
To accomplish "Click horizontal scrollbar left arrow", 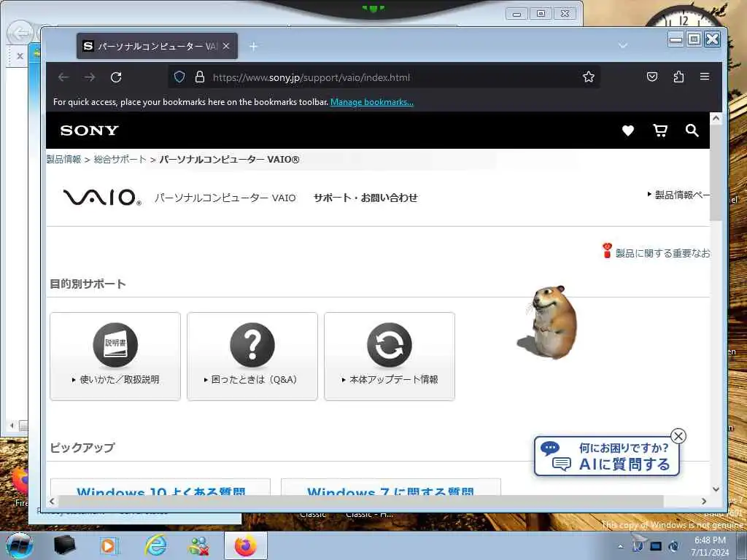I will [52, 501].
